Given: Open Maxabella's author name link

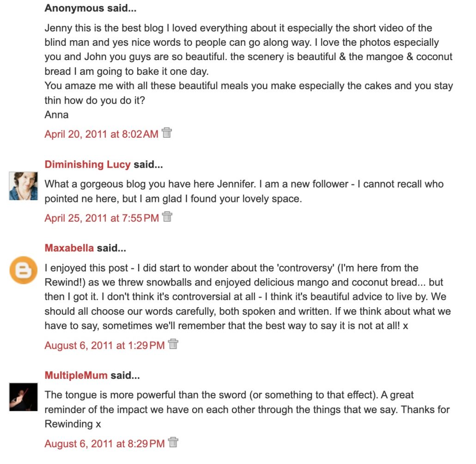Looking at the screenshot, I should [x=69, y=248].
